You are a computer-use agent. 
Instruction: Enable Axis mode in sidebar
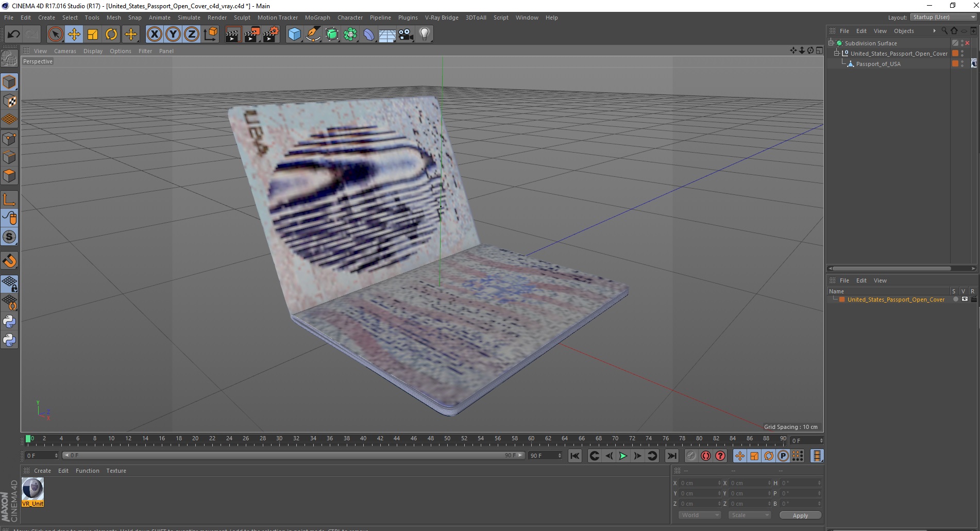coord(9,200)
